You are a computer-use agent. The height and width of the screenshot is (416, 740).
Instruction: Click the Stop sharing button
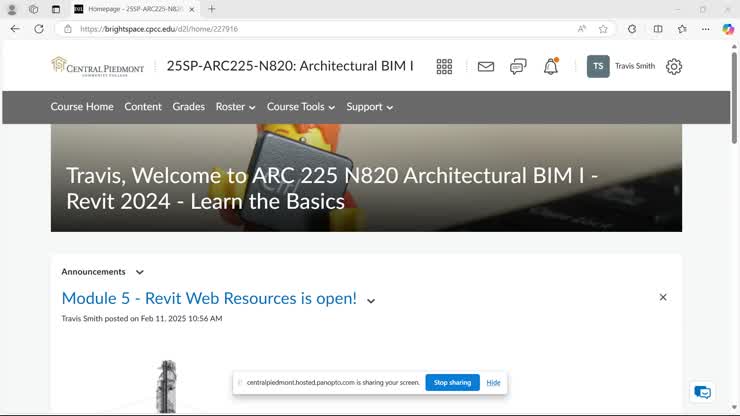coord(452,382)
